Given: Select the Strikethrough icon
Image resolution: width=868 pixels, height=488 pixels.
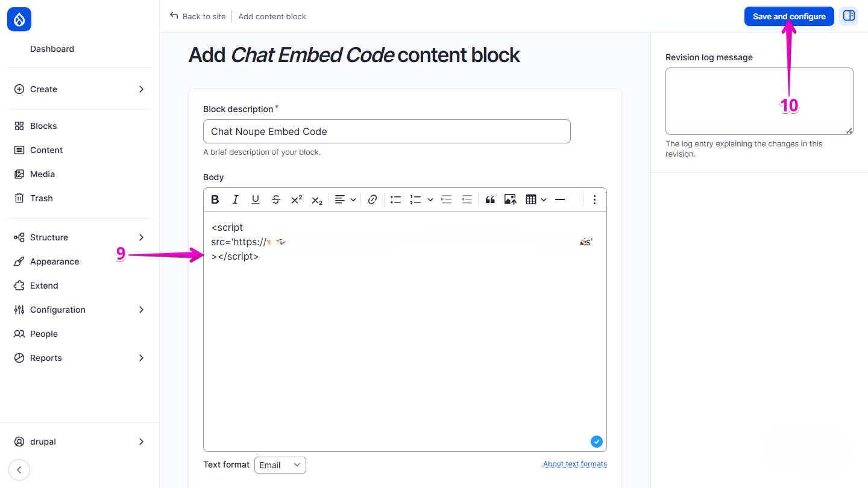Looking at the screenshot, I should 275,199.
